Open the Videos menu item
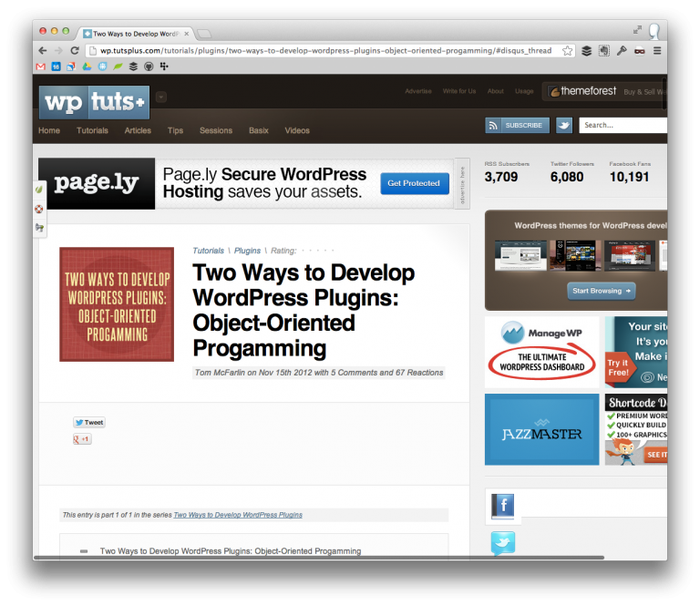Viewport: 700px width, 606px height. (297, 130)
